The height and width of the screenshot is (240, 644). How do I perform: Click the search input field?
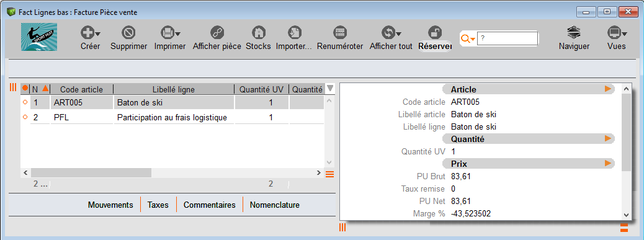508,38
